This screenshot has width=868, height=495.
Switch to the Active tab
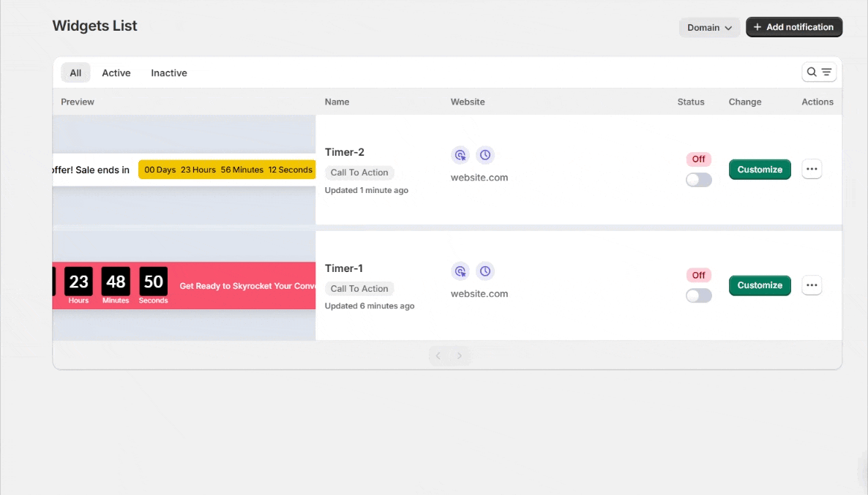[x=116, y=73]
